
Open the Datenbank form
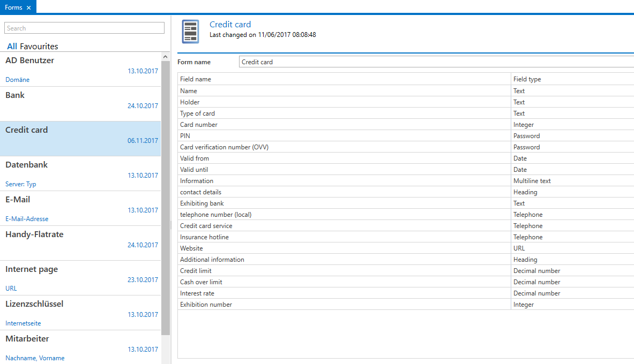click(80, 174)
